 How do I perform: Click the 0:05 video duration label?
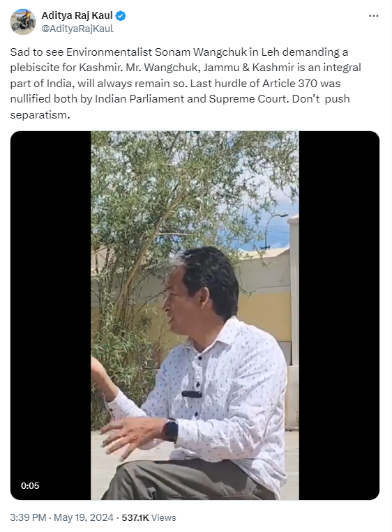pyautogui.click(x=30, y=485)
